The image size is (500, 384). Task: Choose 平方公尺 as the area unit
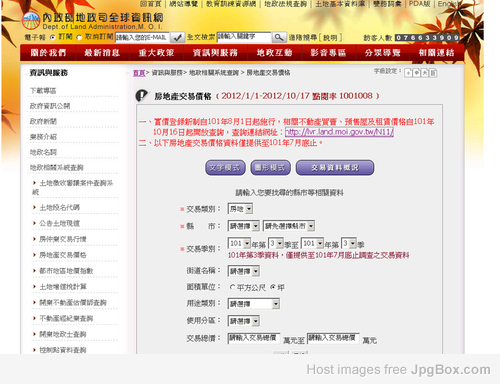pos(232,287)
